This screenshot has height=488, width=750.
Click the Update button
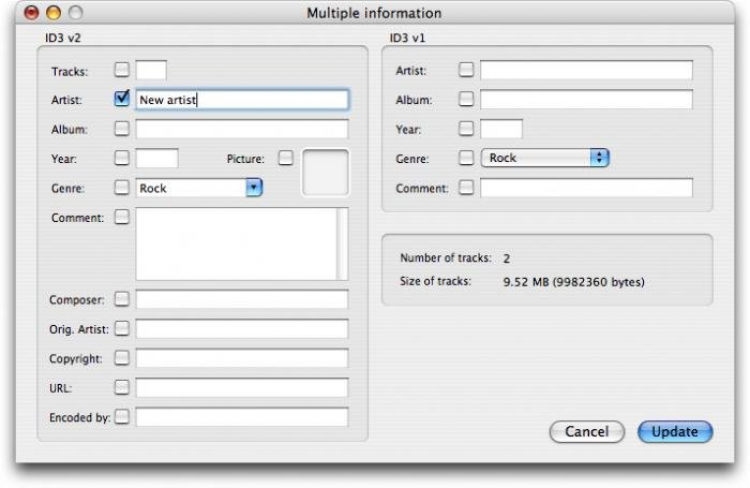point(675,432)
